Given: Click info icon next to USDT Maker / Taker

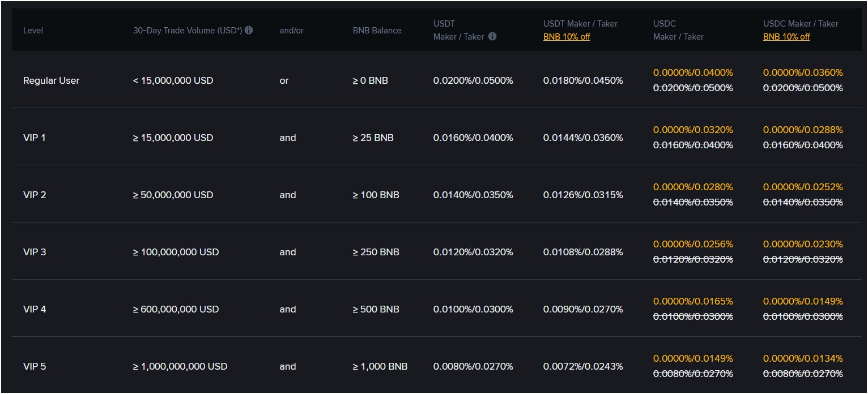Looking at the screenshot, I should (x=492, y=36).
